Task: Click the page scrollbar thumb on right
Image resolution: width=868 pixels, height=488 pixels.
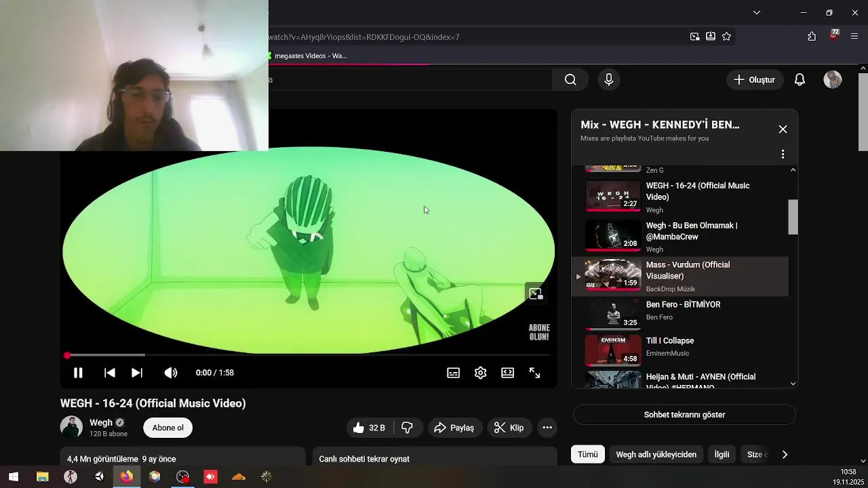Action: tap(863, 112)
